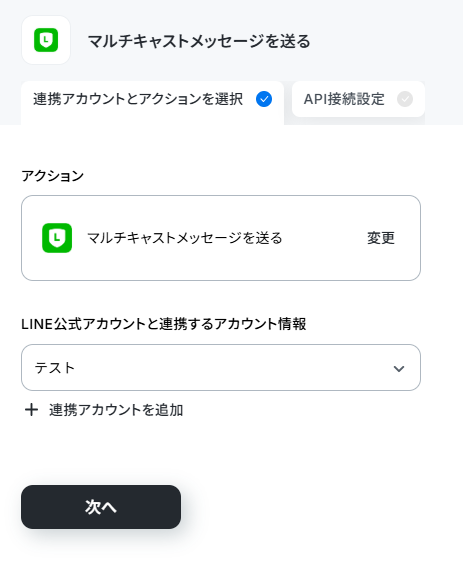
Task: Click the 次へ button
Action: (x=101, y=507)
